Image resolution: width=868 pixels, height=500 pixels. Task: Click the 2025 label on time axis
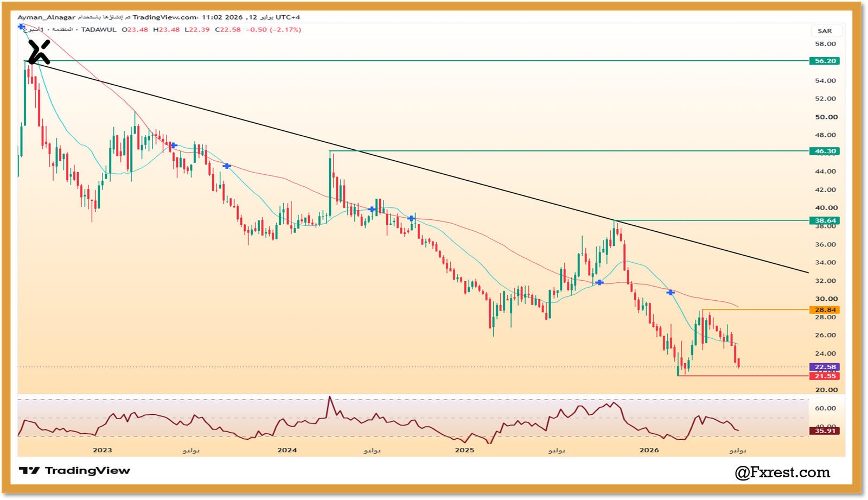[x=464, y=450]
